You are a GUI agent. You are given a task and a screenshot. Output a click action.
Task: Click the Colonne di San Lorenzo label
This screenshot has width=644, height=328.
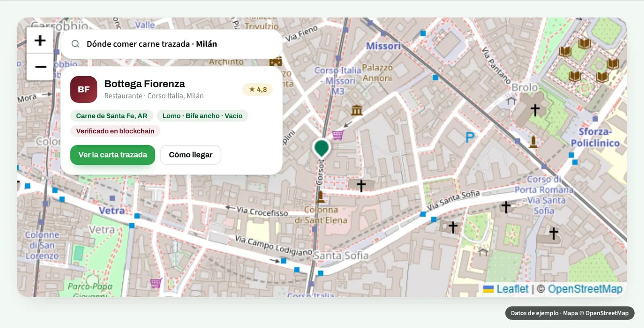click(x=42, y=245)
